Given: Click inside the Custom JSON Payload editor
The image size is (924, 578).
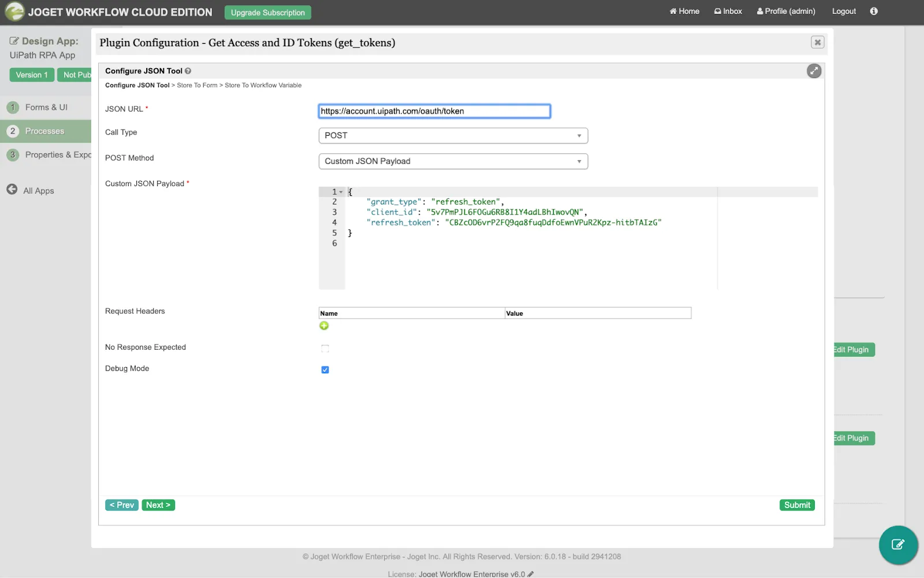Looking at the screenshot, I should tap(568, 238).
